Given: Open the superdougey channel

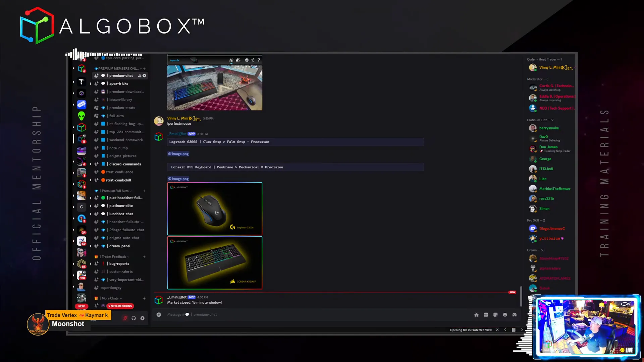Looking at the screenshot, I should 120,288.
